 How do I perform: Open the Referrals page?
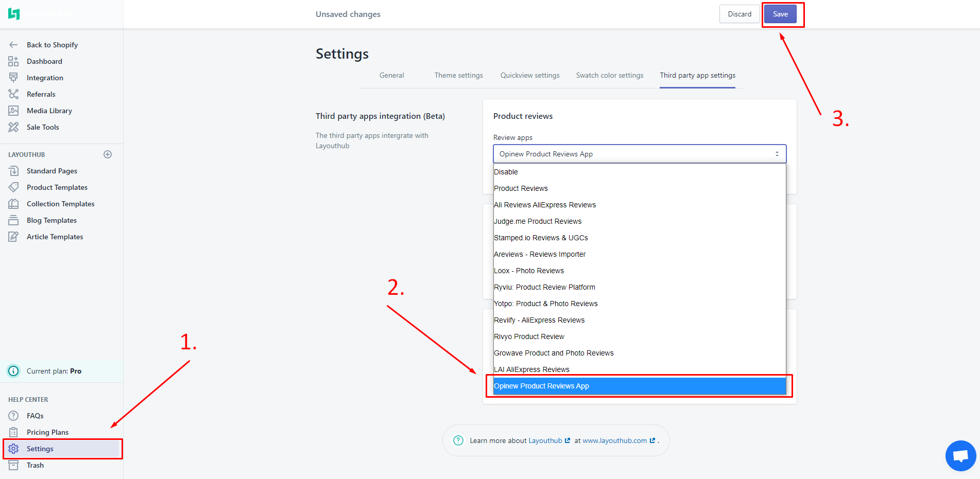point(41,94)
